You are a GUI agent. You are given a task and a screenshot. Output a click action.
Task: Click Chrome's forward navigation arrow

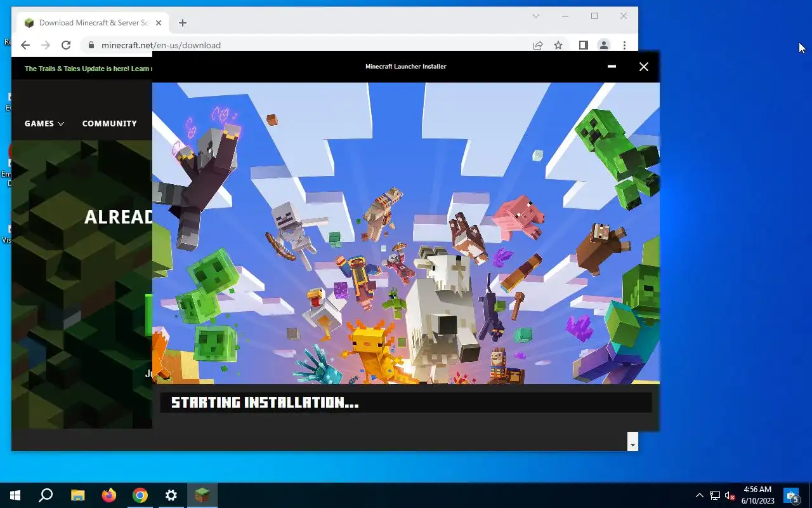point(45,45)
